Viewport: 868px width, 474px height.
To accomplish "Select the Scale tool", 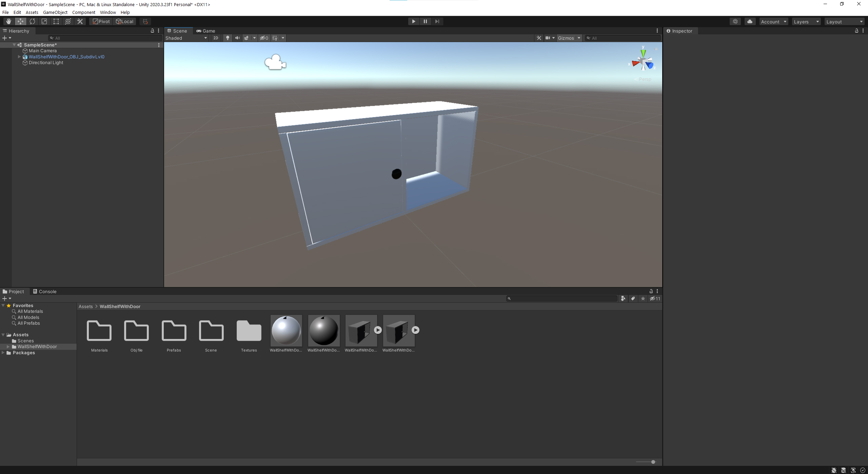I will (44, 21).
